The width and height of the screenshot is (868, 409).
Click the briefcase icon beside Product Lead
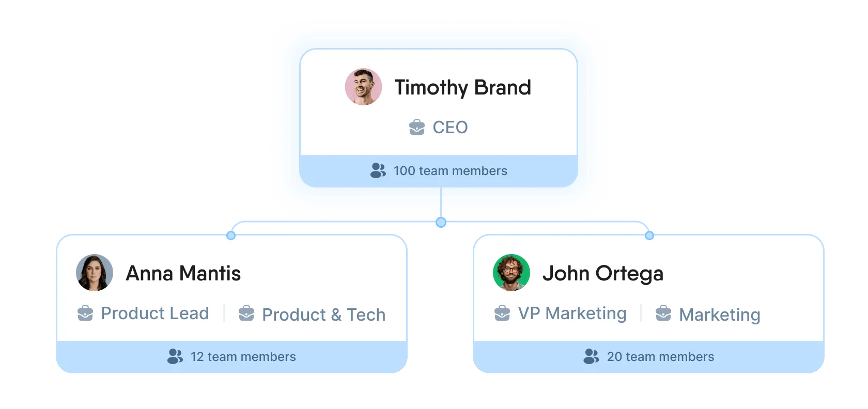[x=85, y=313]
